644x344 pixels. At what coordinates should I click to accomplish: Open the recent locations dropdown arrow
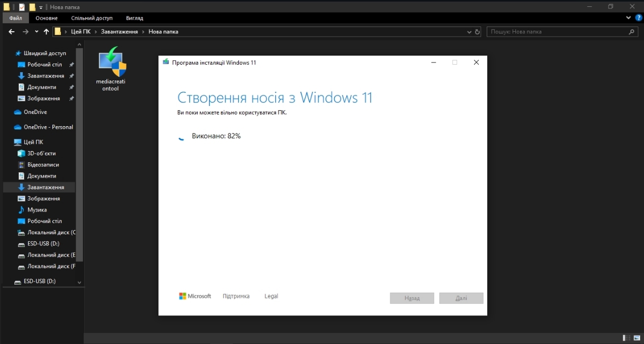tap(37, 32)
